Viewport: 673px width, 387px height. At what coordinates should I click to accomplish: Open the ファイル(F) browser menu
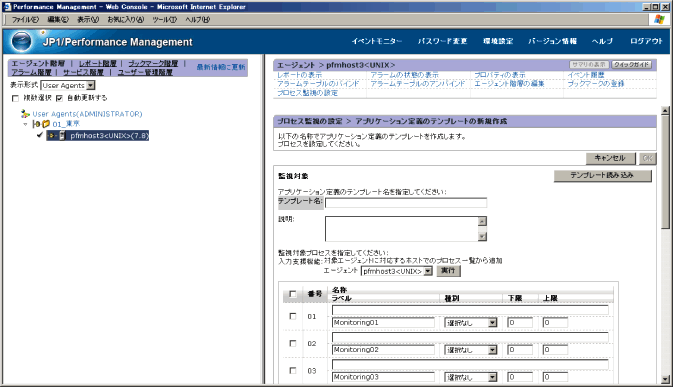[x=25, y=20]
